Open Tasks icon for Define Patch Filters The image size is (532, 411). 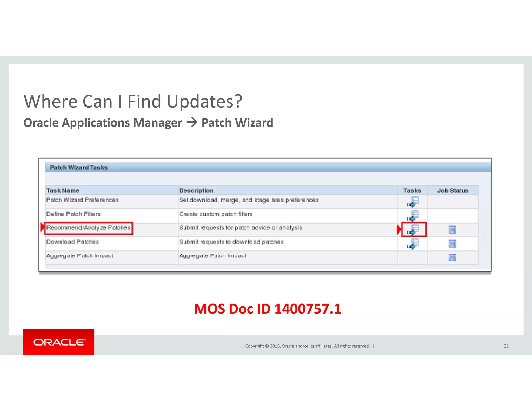413,216
